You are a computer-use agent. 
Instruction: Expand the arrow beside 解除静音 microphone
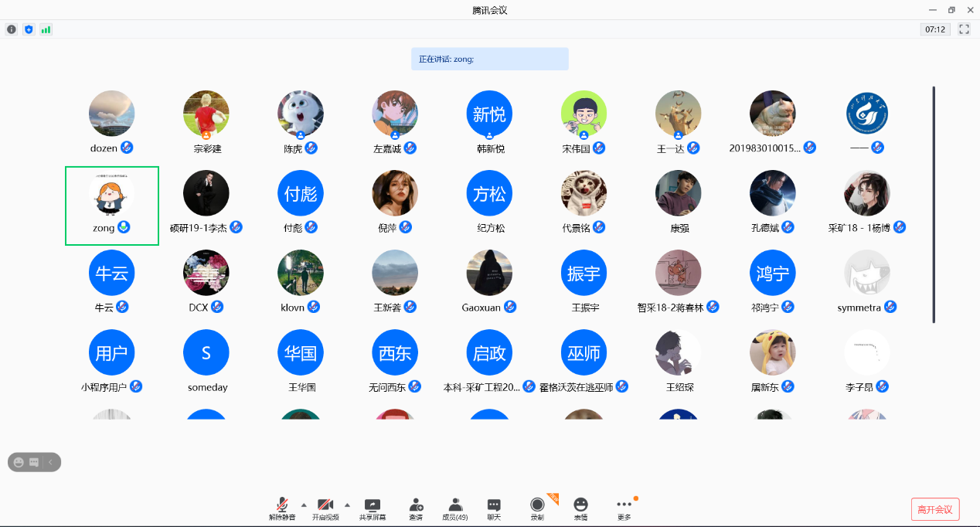tap(304, 504)
